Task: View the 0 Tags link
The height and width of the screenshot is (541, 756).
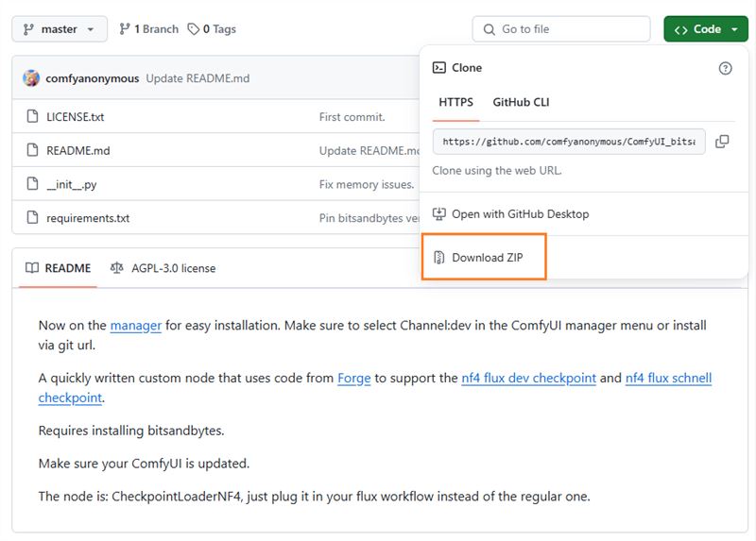Action: [212, 29]
